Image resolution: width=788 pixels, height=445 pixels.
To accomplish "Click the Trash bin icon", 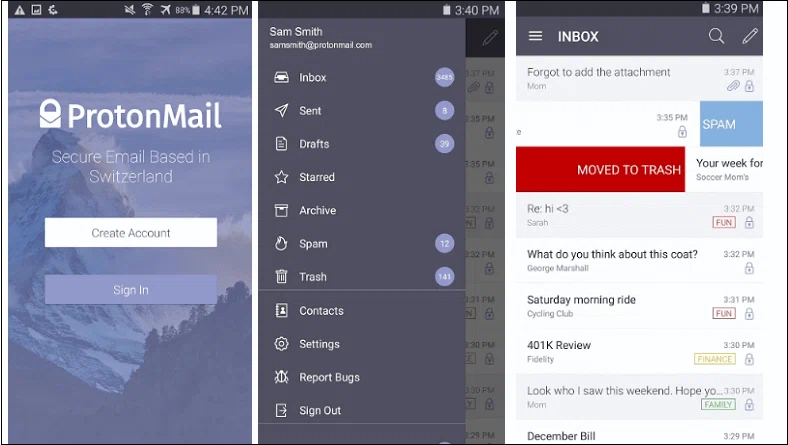I will pos(281,277).
